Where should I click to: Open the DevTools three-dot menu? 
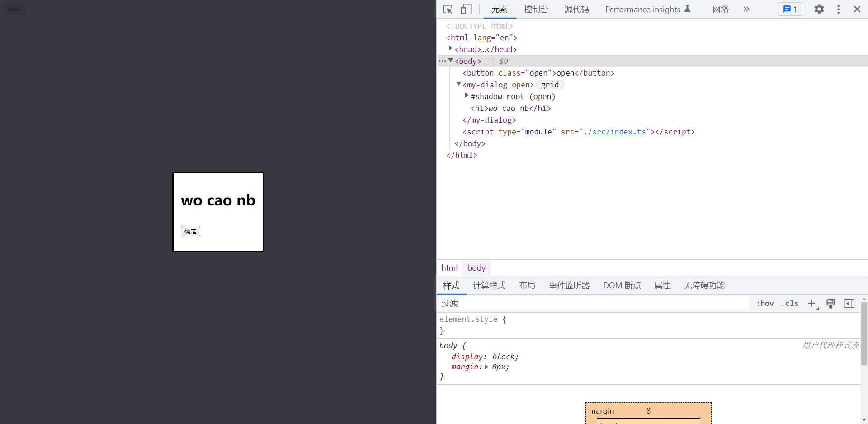pyautogui.click(x=839, y=9)
